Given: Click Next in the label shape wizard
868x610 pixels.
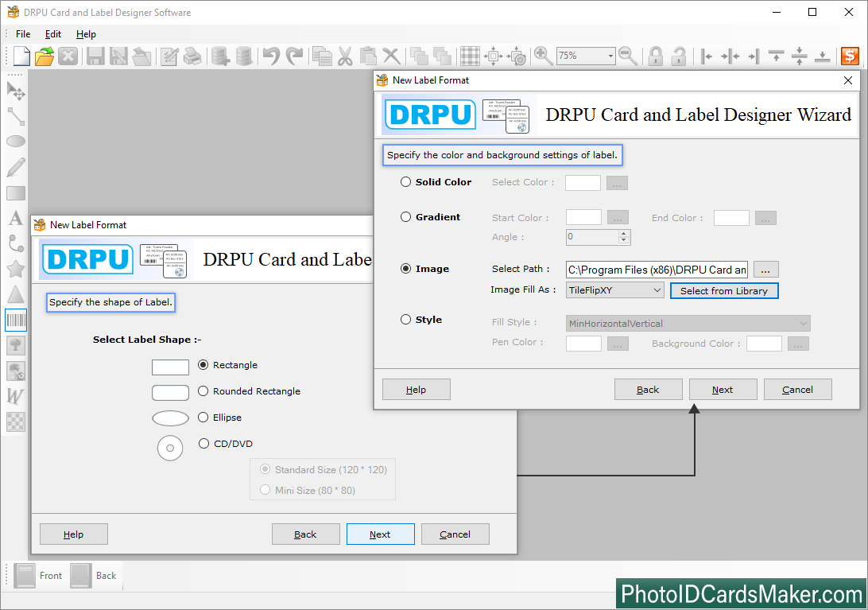Looking at the screenshot, I should click(x=380, y=534).
